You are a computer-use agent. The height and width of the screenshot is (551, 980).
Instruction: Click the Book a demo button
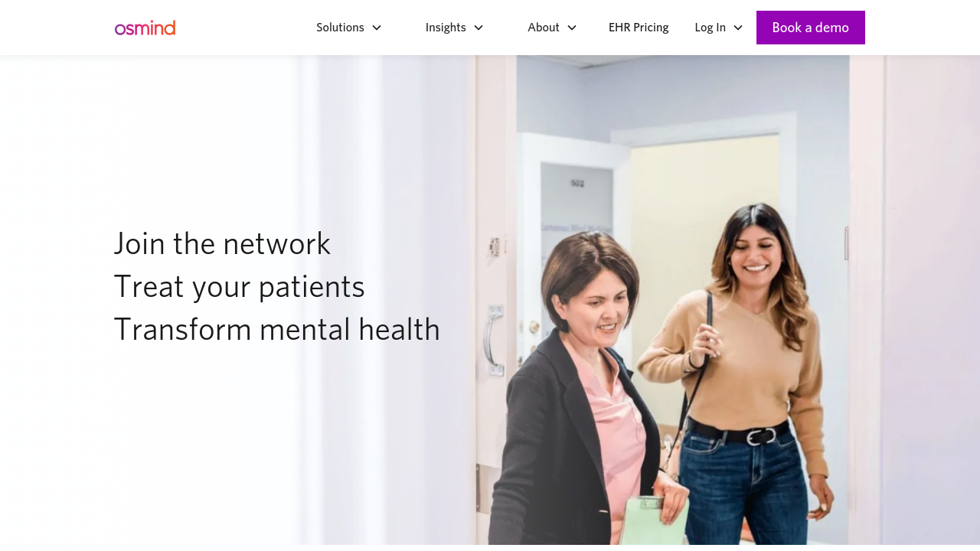[811, 28]
